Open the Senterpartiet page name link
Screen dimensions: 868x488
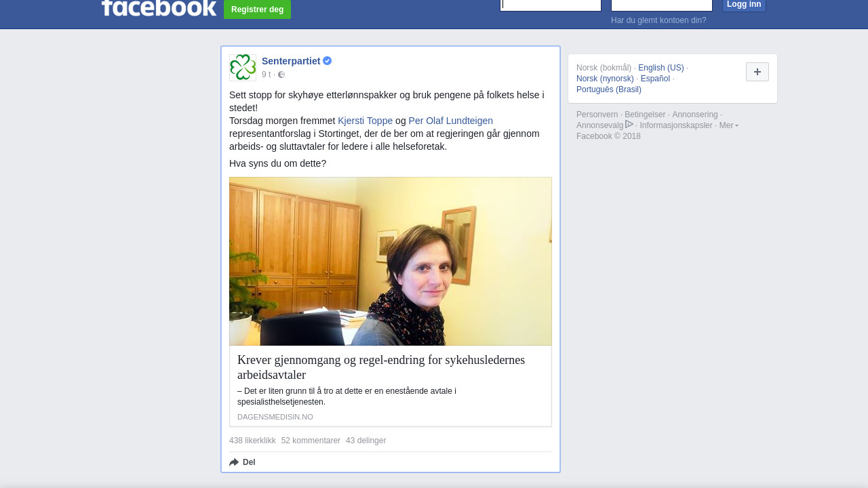(291, 61)
